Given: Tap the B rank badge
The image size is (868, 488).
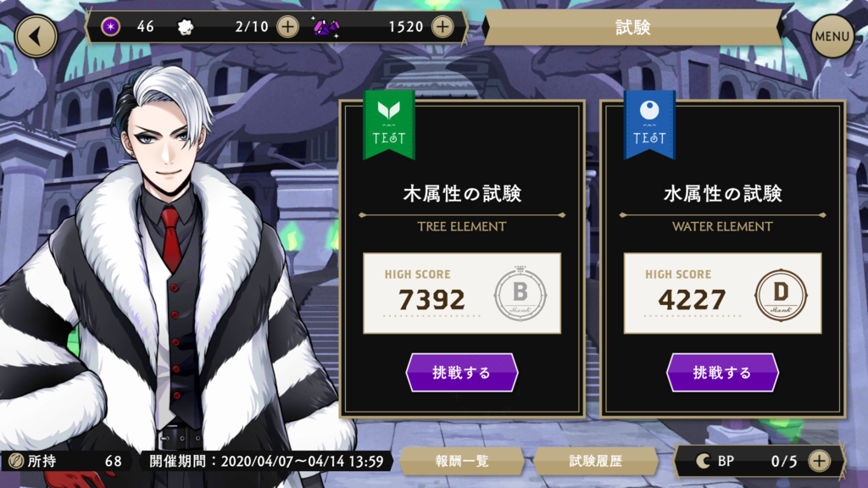Looking at the screenshot, I should (520, 294).
